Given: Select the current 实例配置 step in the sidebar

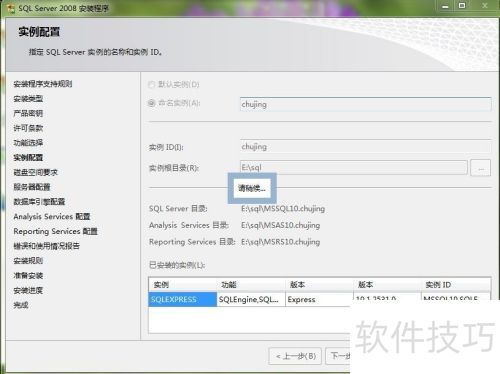Looking at the screenshot, I should coord(28,157).
